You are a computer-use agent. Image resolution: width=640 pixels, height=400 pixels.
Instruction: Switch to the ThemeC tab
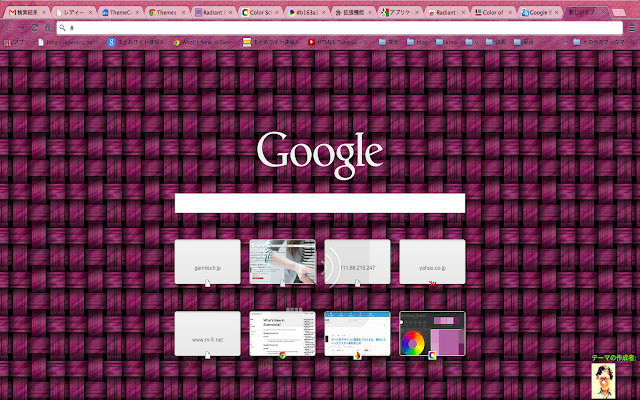tap(120, 13)
